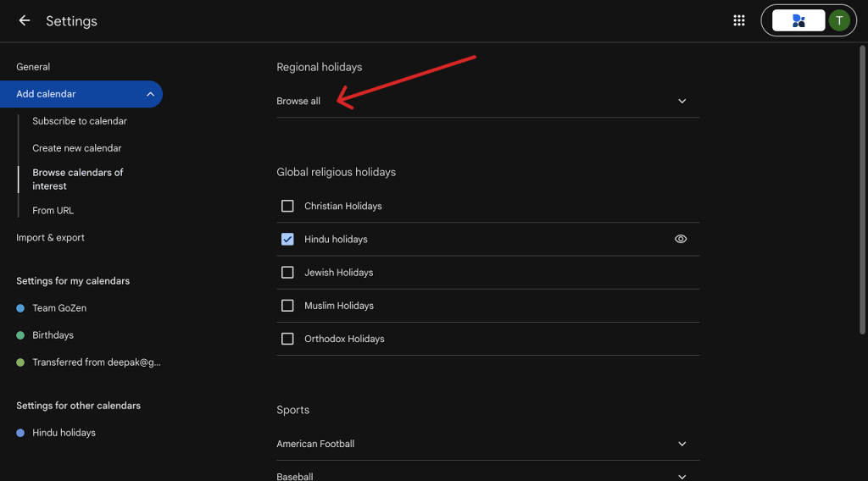The height and width of the screenshot is (481, 868).
Task: Go to Subscribe to calendar
Action: 80,121
